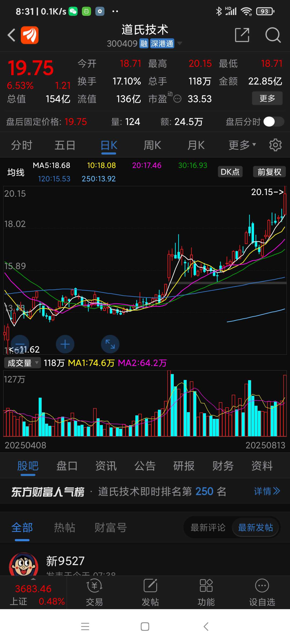Switch to 月K chart tab
The height and width of the screenshot is (644, 290).
pyautogui.click(x=196, y=145)
